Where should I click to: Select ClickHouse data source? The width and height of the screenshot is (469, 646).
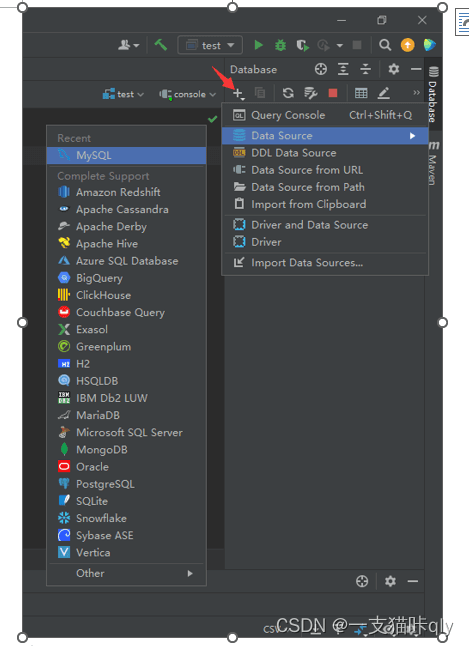127,295
